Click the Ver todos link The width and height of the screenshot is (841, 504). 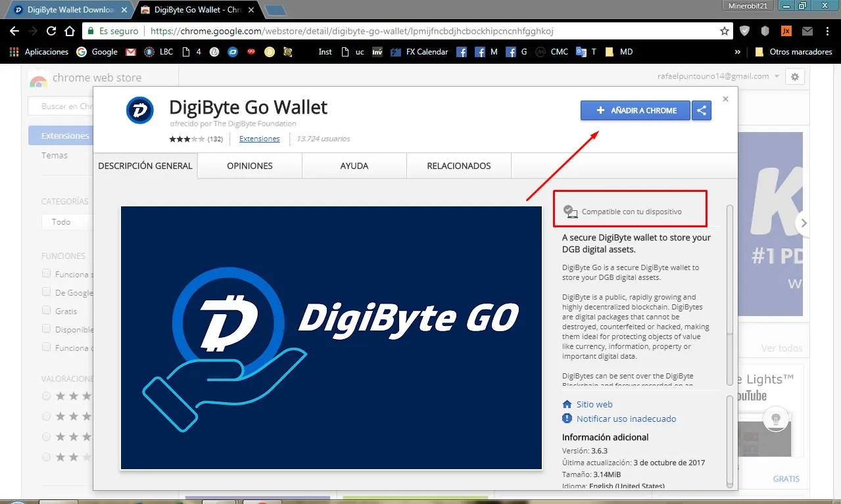[x=782, y=348]
